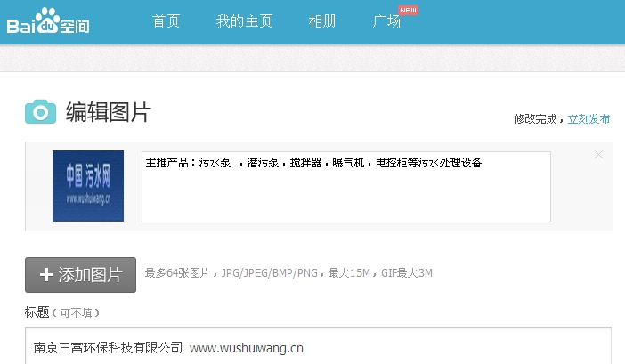Click the GIF最大3M size hint
625x364 pixels.
[406, 273]
